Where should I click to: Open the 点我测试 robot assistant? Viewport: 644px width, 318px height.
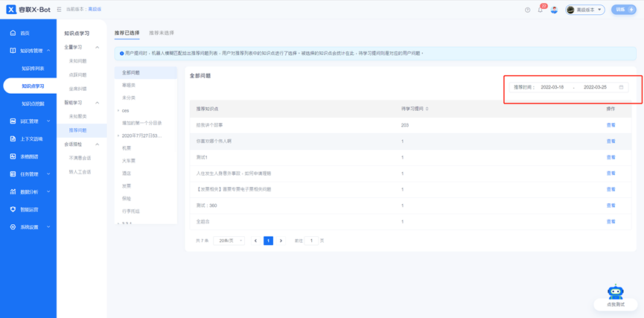615,296
